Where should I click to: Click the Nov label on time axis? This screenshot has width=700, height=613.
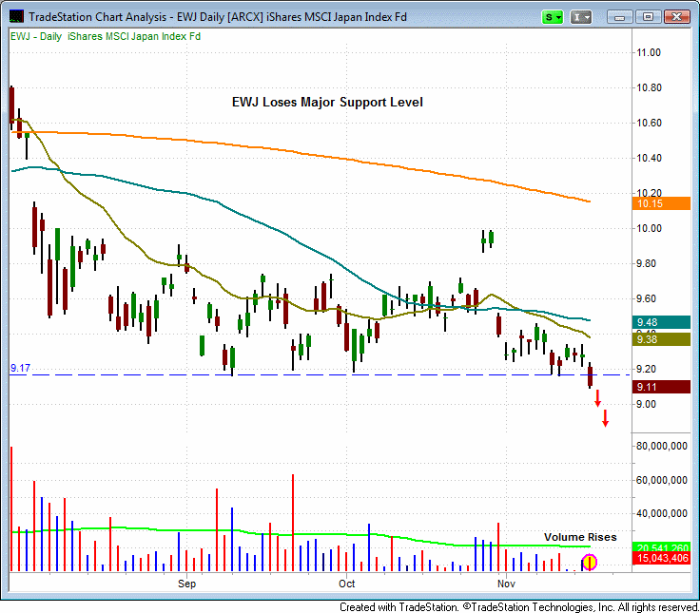[x=506, y=584]
